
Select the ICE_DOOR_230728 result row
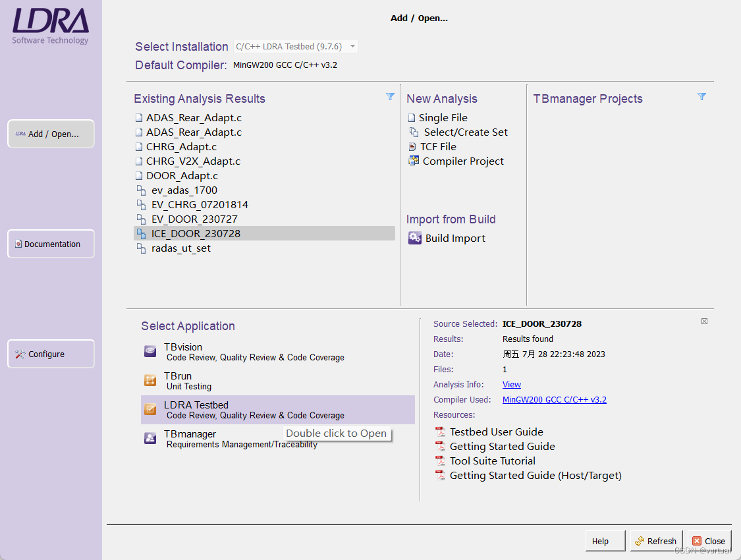[265, 233]
